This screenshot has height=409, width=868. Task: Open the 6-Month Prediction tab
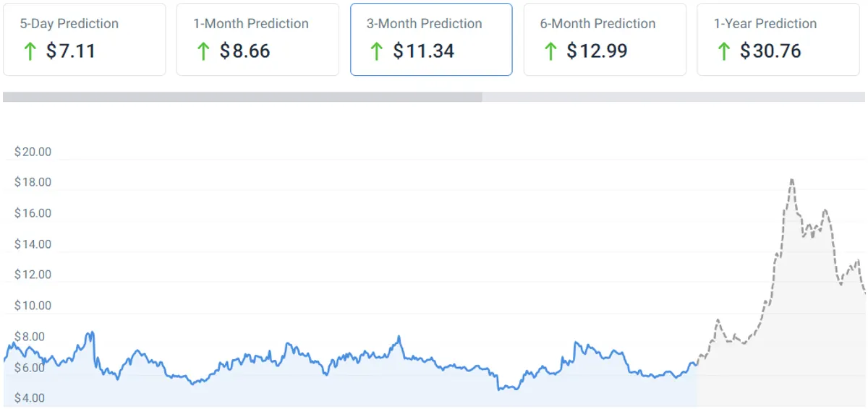(605, 40)
